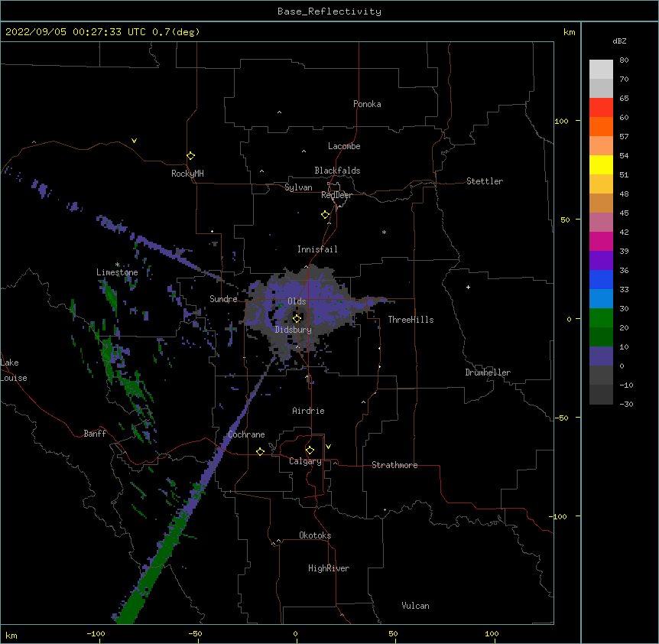Click the Strathmore label
The width and height of the screenshot is (659, 644).
394,465
